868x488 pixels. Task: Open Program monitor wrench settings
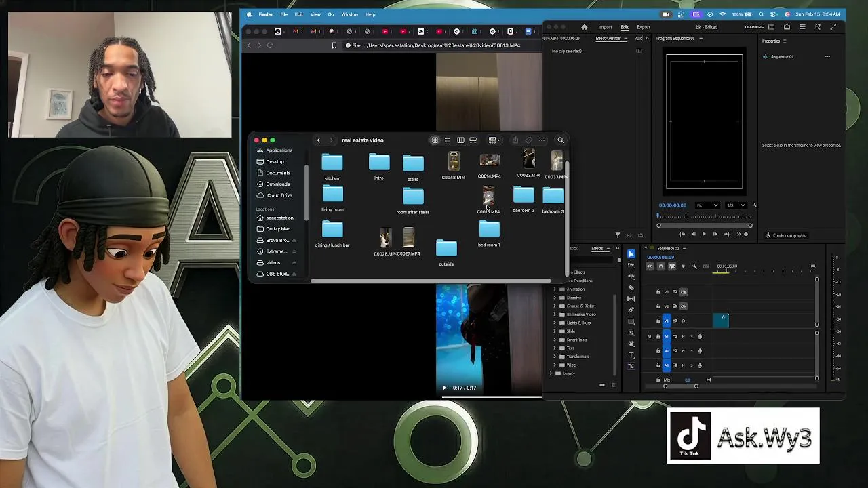[754, 205]
